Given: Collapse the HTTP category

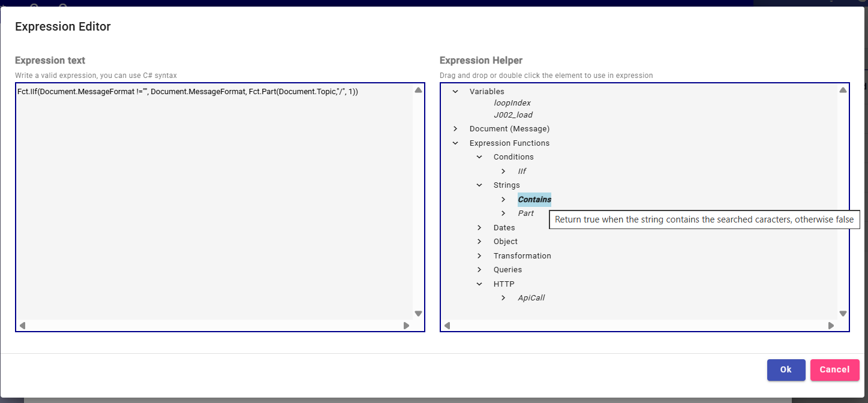Looking at the screenshot, I should coord(479,284).
